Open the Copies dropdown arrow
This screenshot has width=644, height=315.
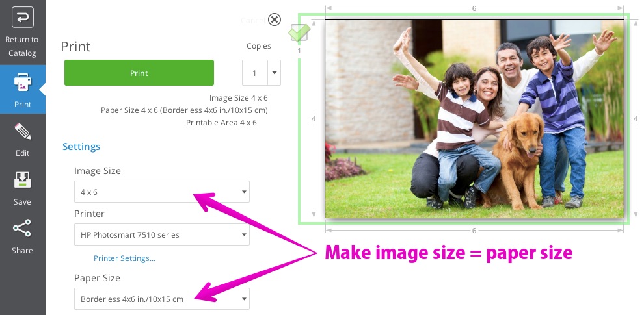click(275, 73)
